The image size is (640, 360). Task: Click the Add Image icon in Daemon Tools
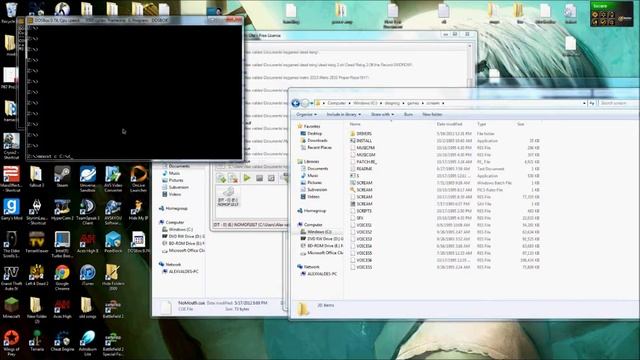[x=221, y=178]
